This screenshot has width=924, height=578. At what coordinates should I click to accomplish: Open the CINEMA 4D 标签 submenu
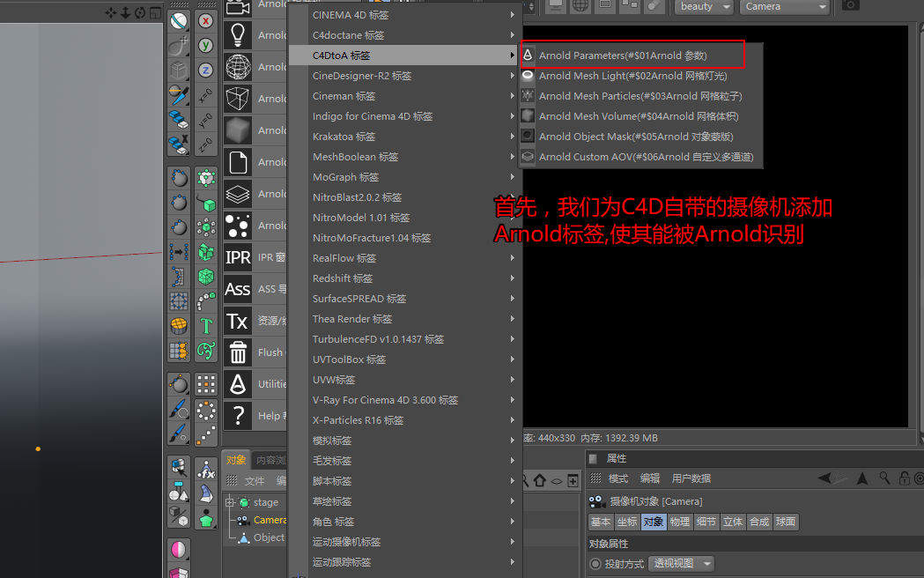click(405, 15)
